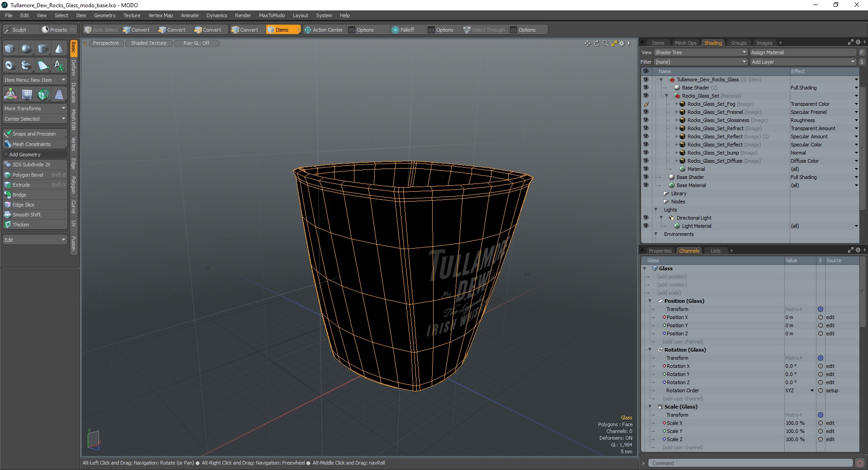The image size is (868, 470).
Task: Toggle visibility of Base Material
Action: 646,185
